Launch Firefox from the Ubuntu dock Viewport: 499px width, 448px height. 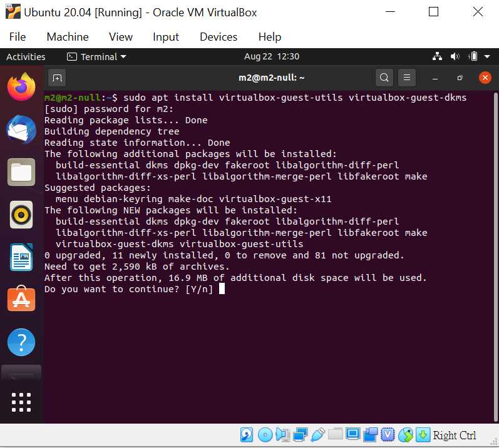coord(21,86)
